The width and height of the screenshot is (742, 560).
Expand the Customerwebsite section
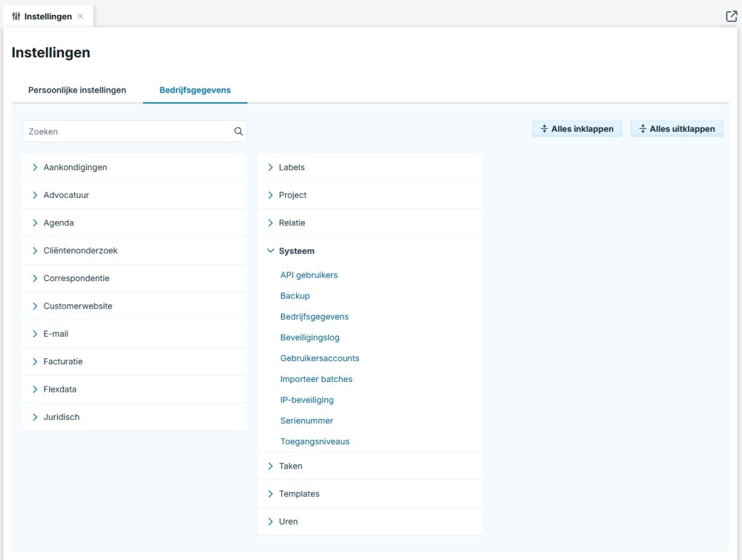(x=135, y=306)
